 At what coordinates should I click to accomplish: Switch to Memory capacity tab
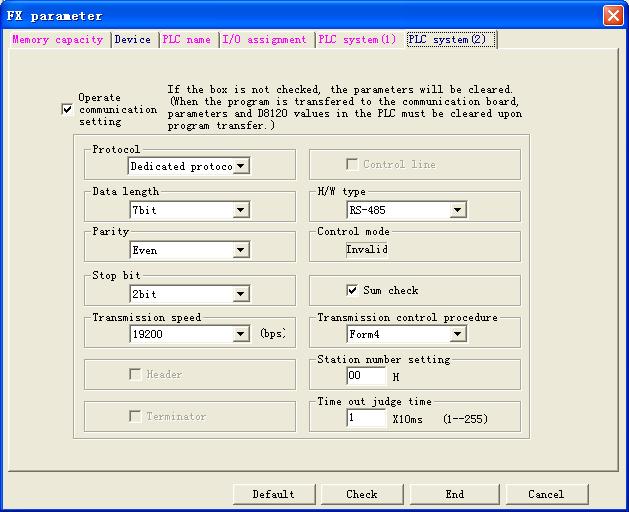click(x=57, y=40)
